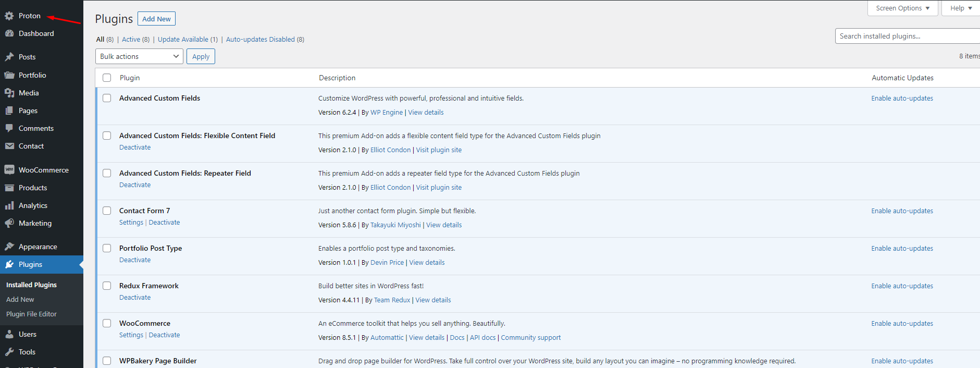This screenshot has width=980, height=368.
Task: Filter plugins by Active (8)
Action: tap(135, 40)
